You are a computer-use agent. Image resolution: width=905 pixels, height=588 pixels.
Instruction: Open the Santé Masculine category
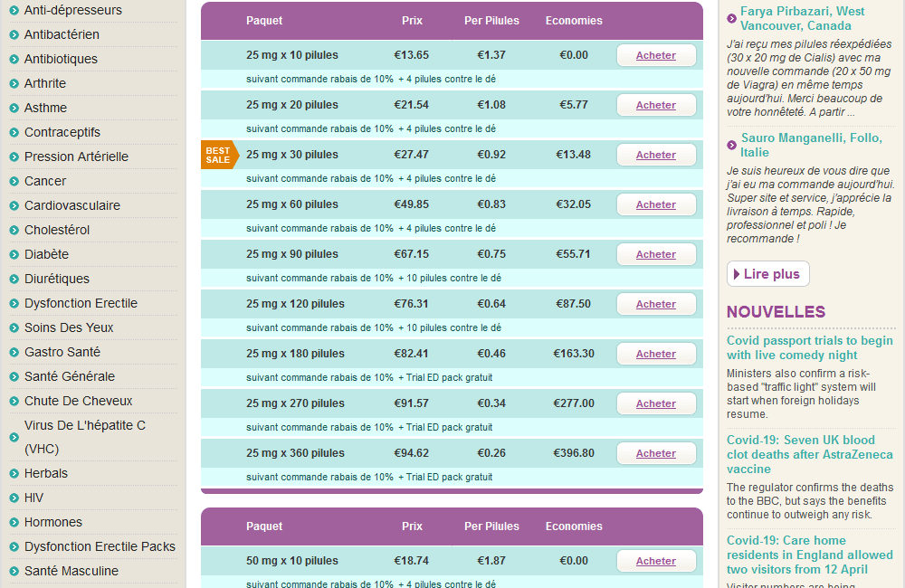click(71, 571)
